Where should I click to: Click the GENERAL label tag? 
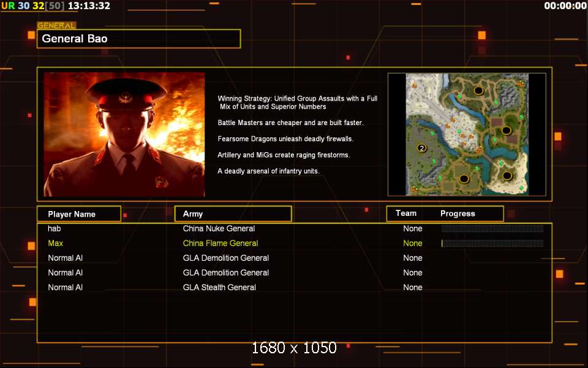click(x=56, y=26)
